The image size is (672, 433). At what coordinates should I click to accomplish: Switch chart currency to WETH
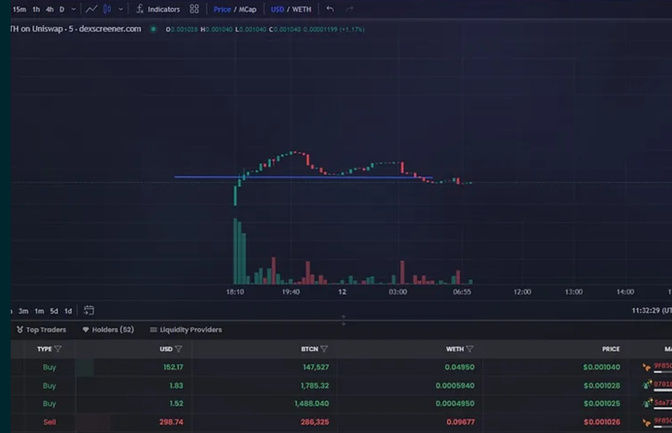tap(302, 9)
